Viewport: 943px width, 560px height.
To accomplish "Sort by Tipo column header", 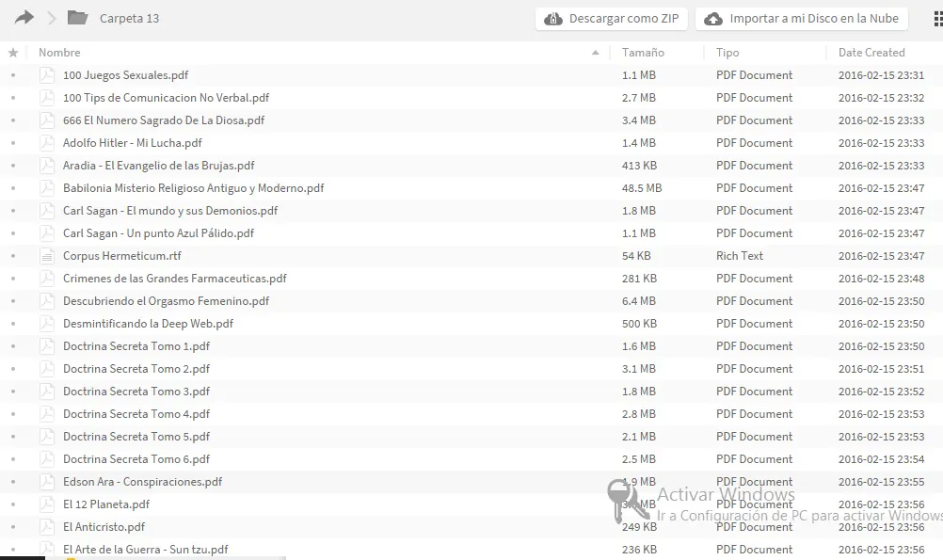I will coord(727,53).
